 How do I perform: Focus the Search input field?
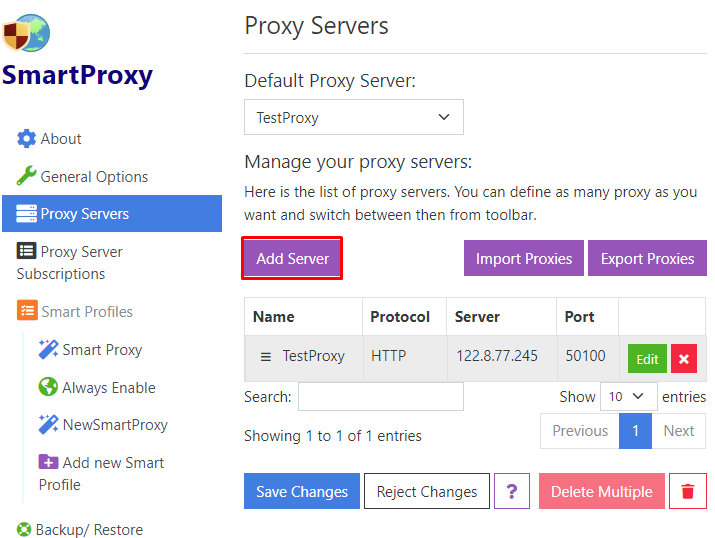coord(381,397)
